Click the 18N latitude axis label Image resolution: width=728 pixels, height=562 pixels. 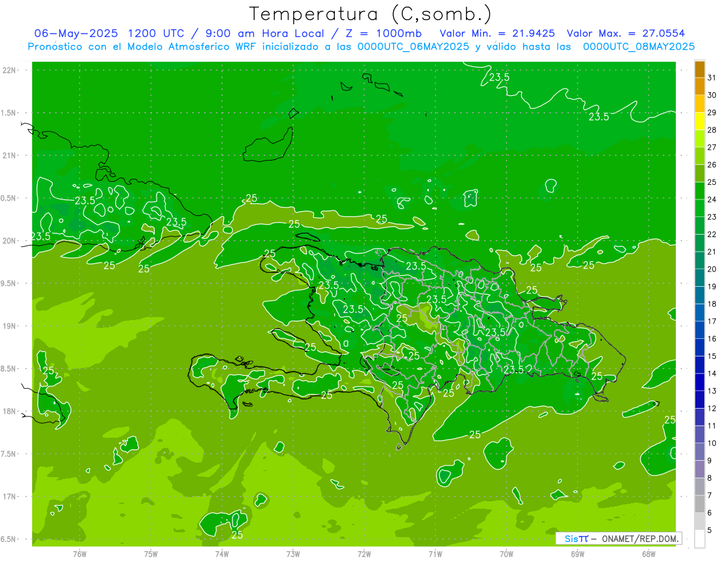(x=10, y=411)
